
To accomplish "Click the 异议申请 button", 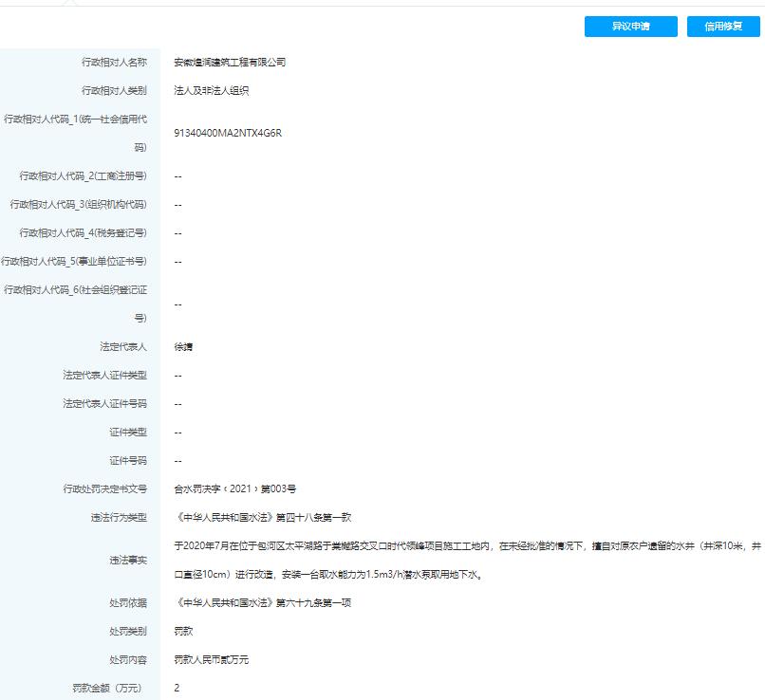I will (631, 27).
